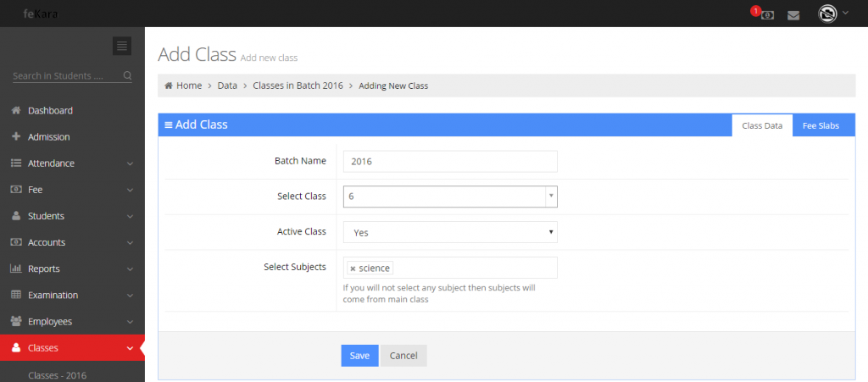Click the Cancel button
Image resolution: width=868 pixels, height=382 pixels.
[x=403, y=356]
